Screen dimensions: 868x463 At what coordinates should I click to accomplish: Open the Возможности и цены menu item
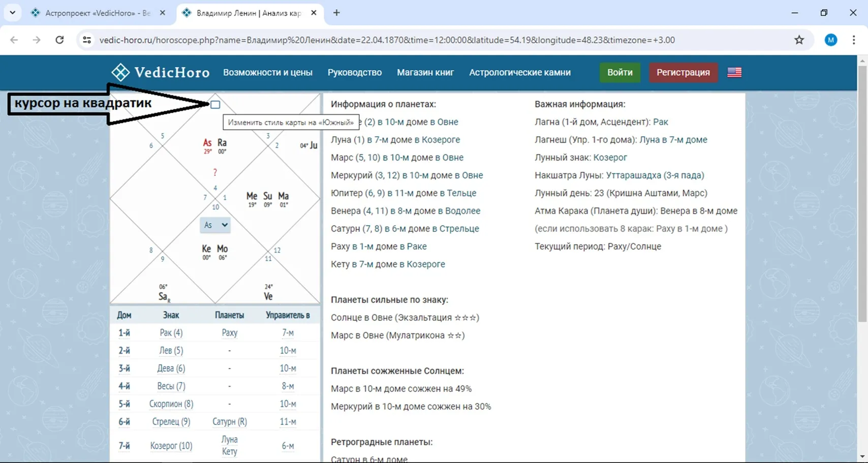tap(267, 72)
